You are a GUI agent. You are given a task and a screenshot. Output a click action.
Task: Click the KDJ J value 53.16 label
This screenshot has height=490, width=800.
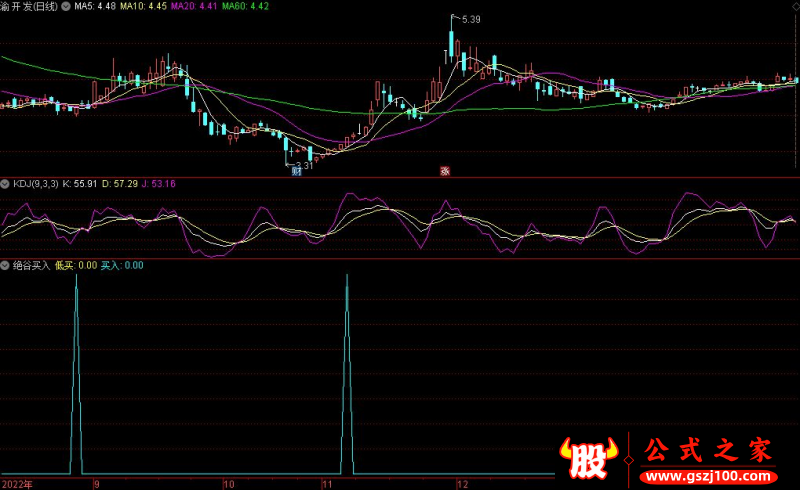158,184
